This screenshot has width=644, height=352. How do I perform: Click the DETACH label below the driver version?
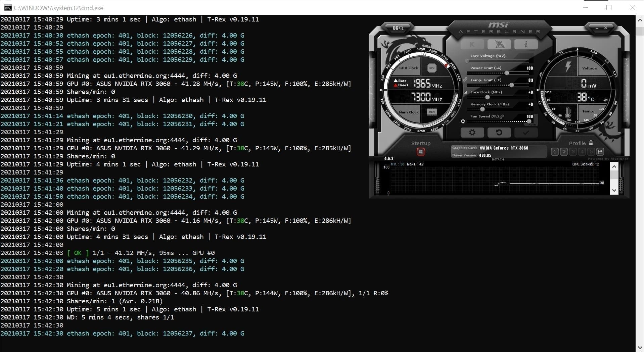(x=498, y=159)
